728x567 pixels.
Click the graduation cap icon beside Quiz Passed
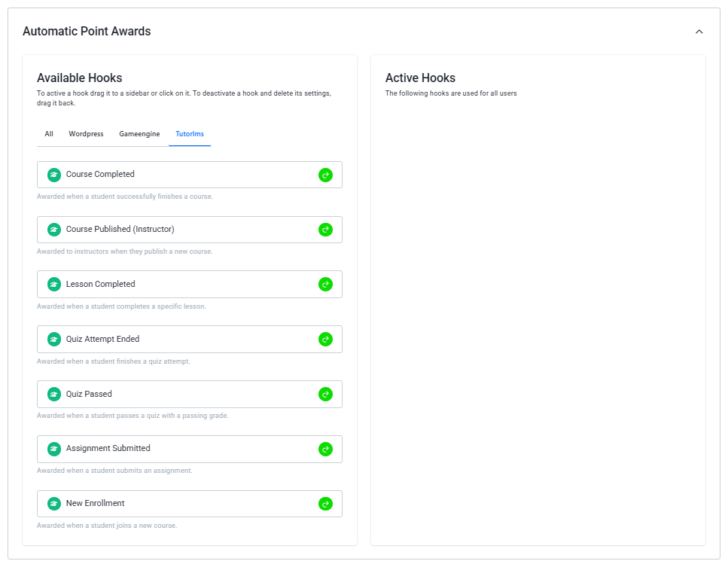pyautogui.click(x=54, y=395)
